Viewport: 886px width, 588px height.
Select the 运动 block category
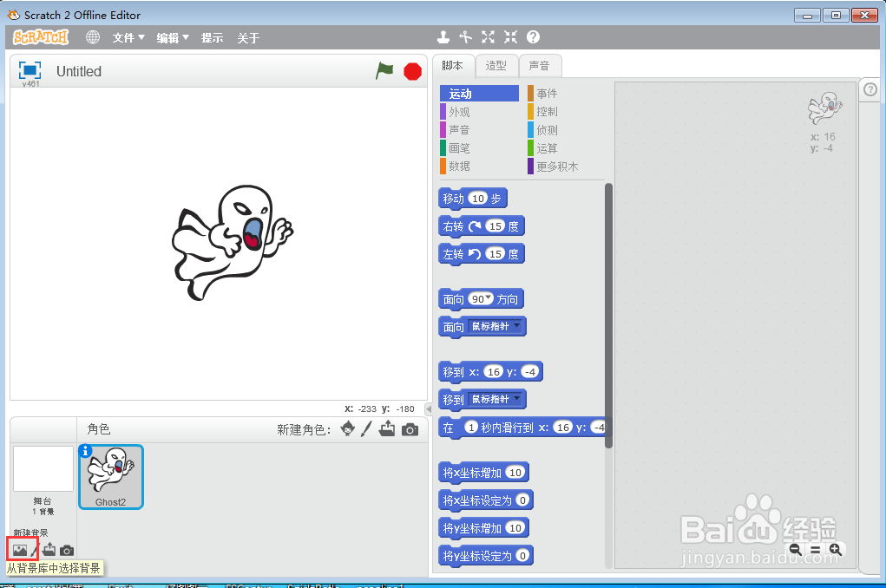[x=479, y=93]
